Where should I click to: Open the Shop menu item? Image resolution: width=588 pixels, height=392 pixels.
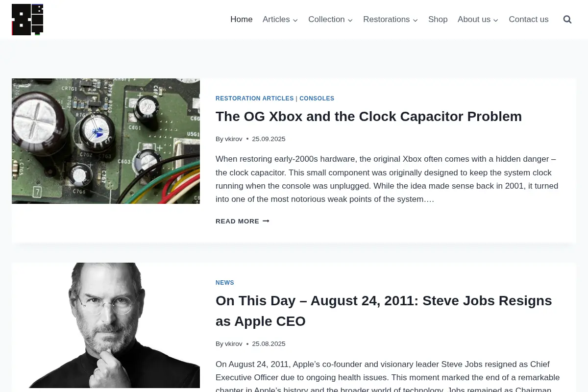[438, 20]
